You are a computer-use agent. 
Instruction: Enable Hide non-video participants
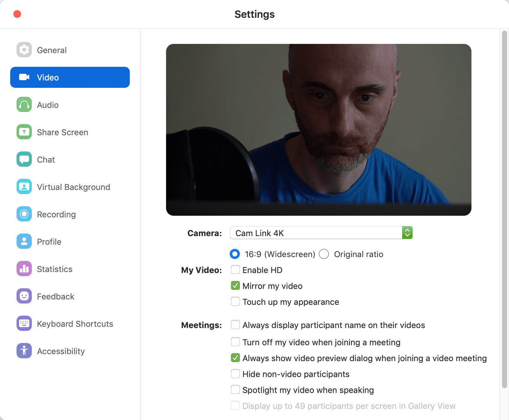[235, 374]
